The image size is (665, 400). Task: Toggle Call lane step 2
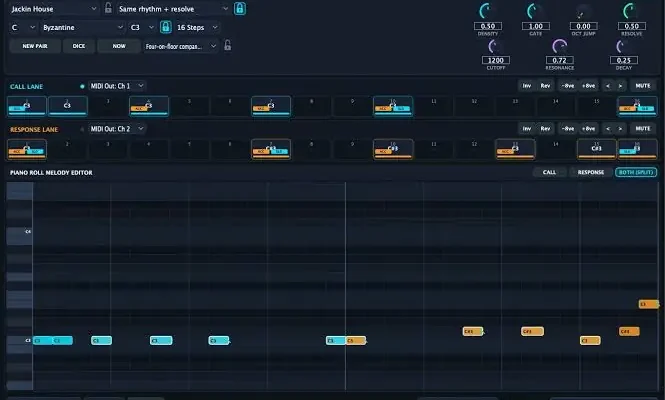(x=68, y=106)
